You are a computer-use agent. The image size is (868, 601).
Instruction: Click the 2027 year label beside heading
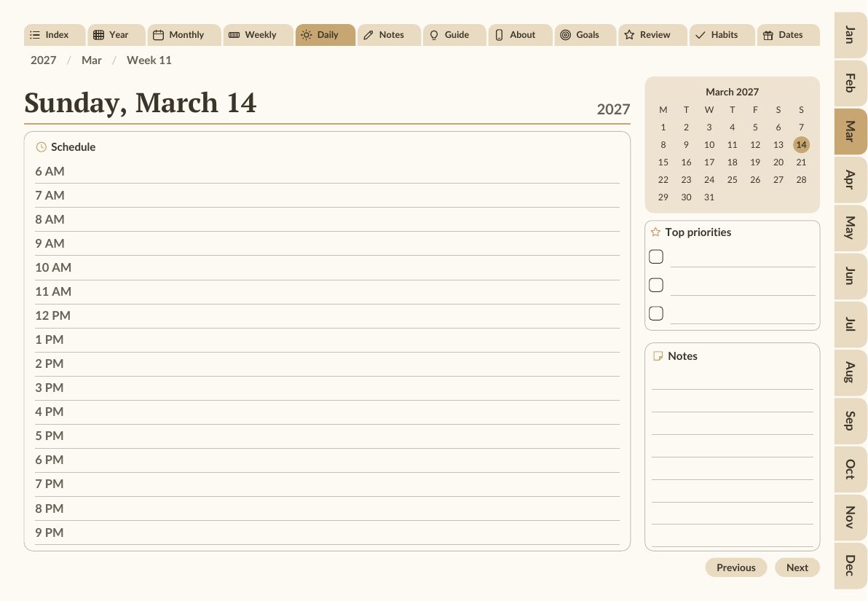[613, 109]
